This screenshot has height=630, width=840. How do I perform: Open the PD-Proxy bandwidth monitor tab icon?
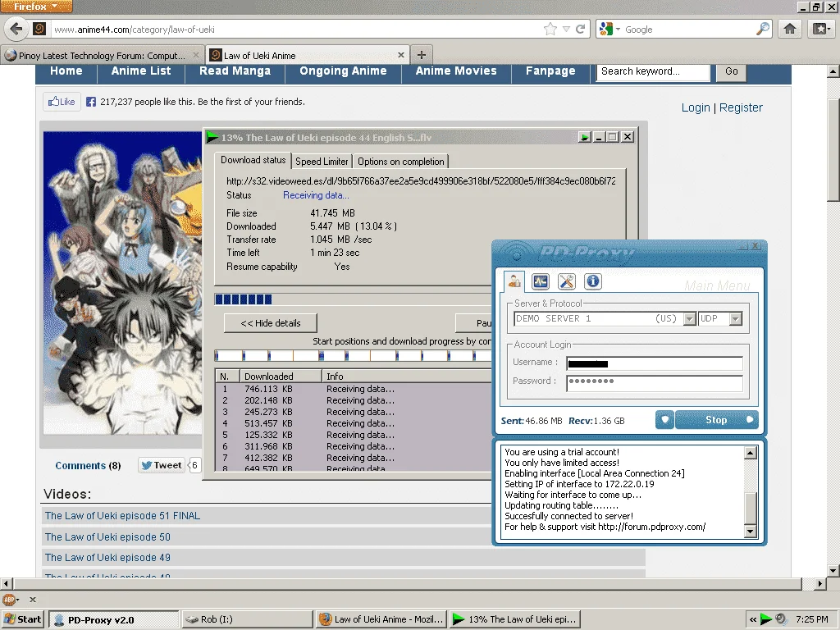[540, 281]
